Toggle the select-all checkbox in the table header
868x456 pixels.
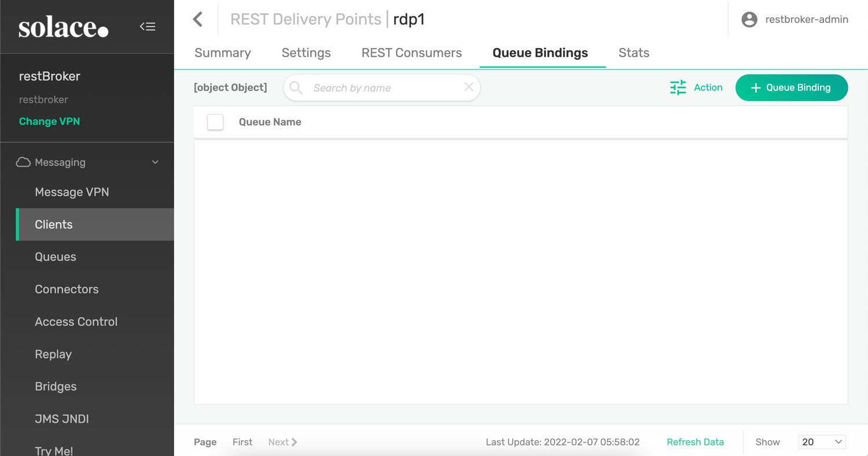coord(215,122)
